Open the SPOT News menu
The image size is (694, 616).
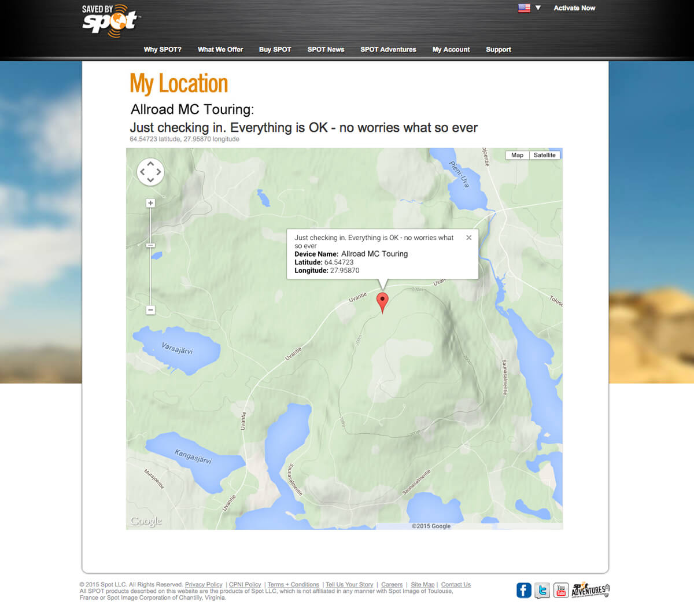[x=326, y=50]
